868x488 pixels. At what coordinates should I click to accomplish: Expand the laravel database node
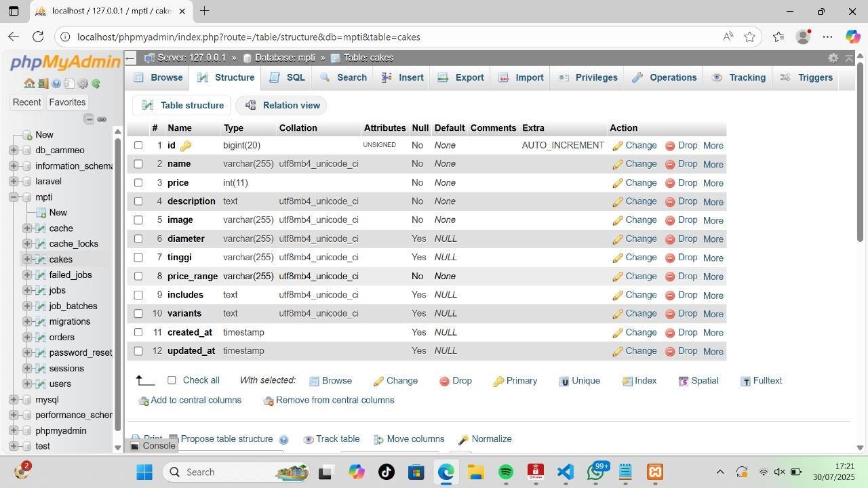(14, 182)
